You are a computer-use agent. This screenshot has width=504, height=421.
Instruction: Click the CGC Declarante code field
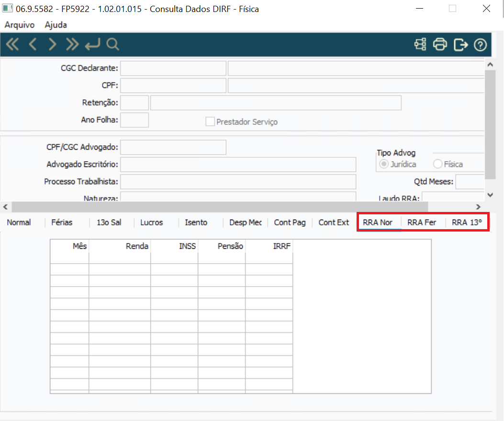[173, 68]
